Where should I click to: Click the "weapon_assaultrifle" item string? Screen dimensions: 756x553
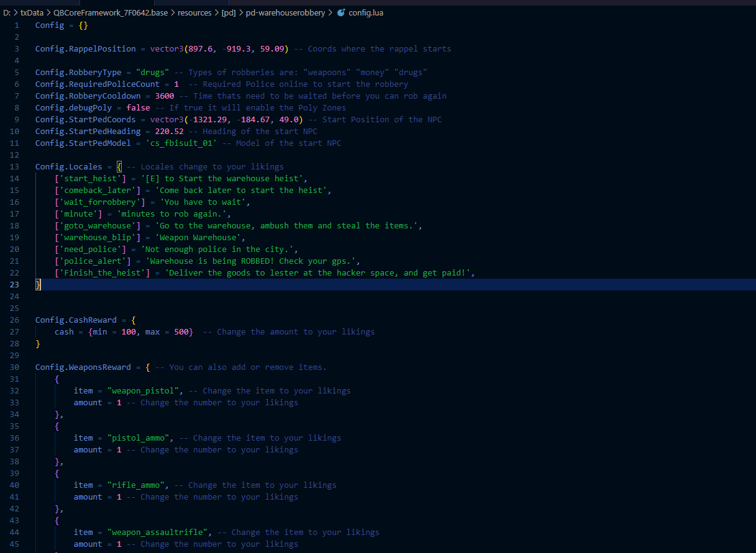(159, 532)
